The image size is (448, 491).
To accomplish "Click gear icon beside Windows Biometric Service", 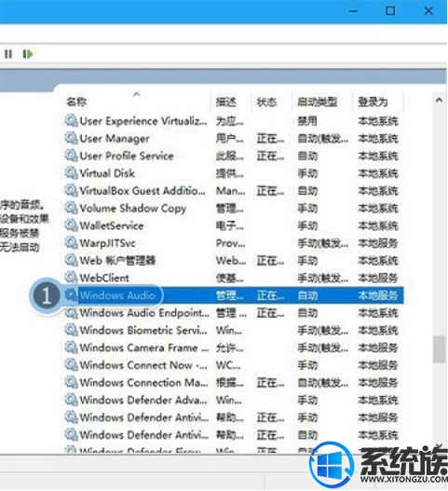I will coord(71,330).
